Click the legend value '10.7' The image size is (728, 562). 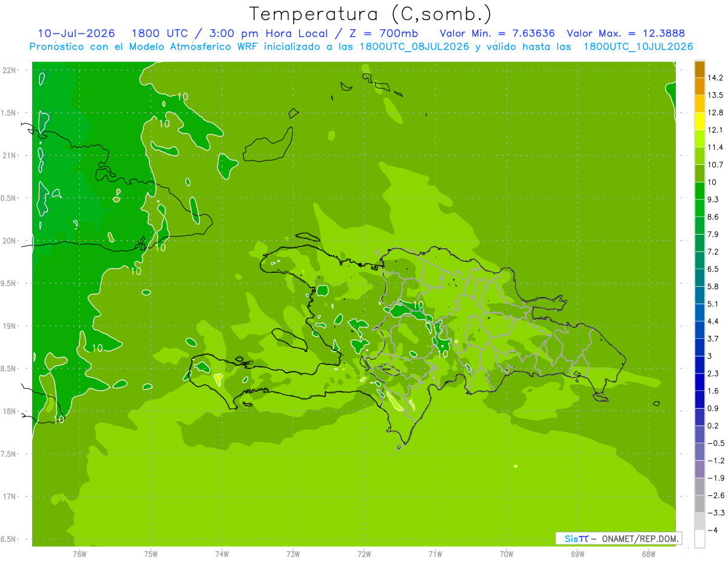pyautogui.click(x=715, y=165)
